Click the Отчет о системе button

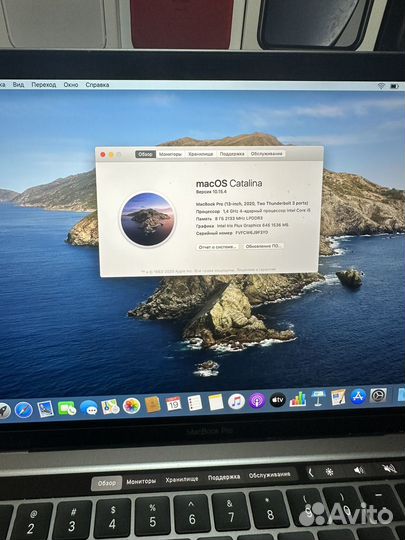point(217,247)
